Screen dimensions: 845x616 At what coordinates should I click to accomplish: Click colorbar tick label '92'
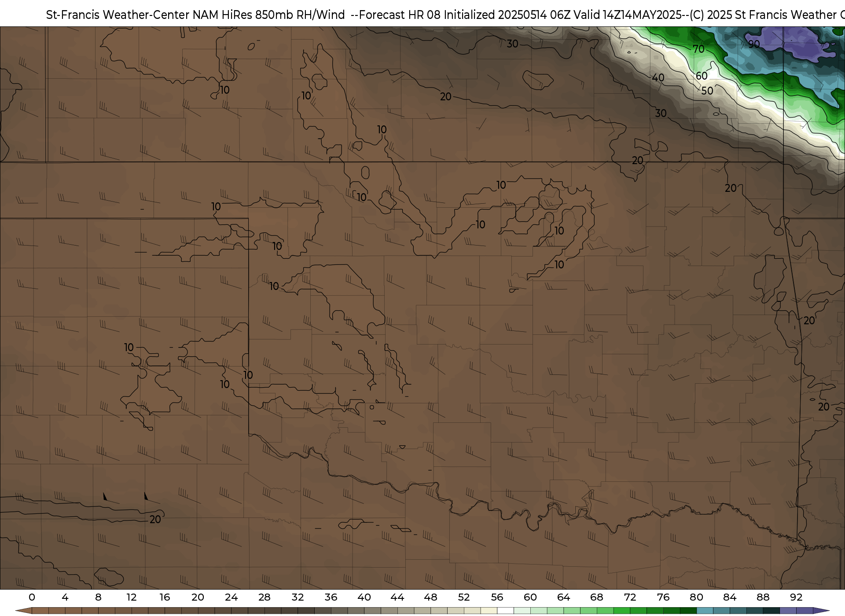(796, 597)
